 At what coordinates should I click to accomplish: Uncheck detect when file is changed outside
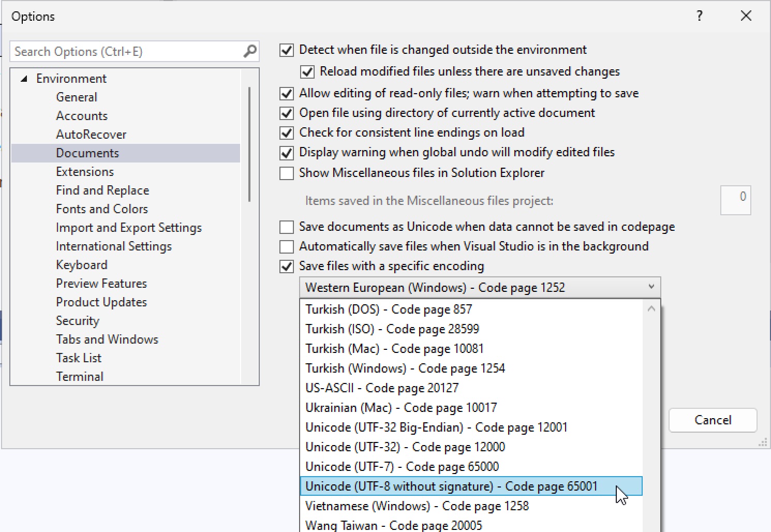[x=286, y=50]
